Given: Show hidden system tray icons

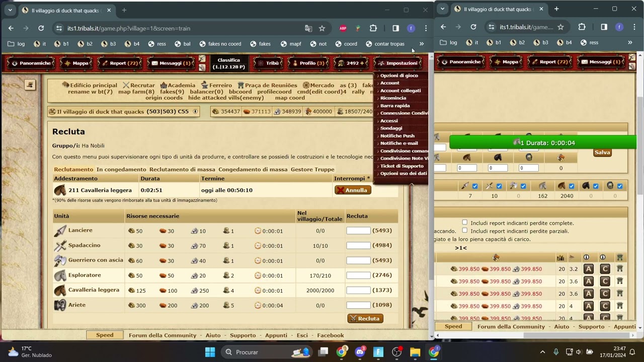Looking at the screenshot, I should (x=542, y=352).
